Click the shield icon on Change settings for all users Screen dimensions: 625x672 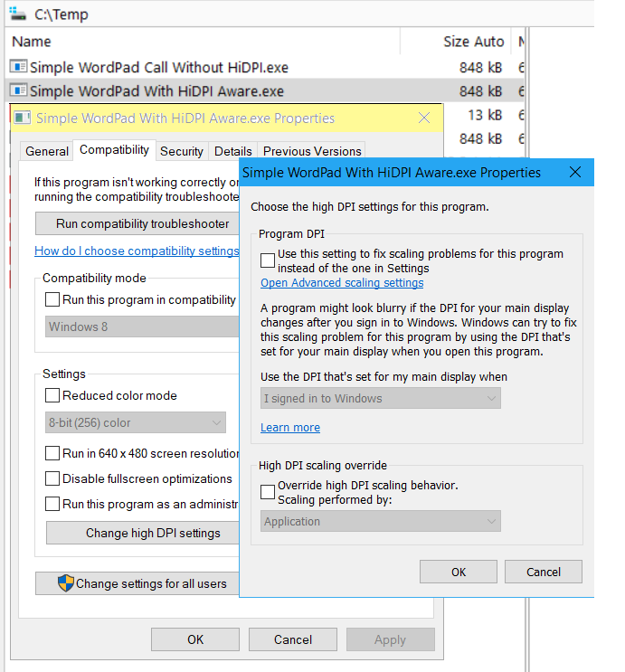[66, 583]
